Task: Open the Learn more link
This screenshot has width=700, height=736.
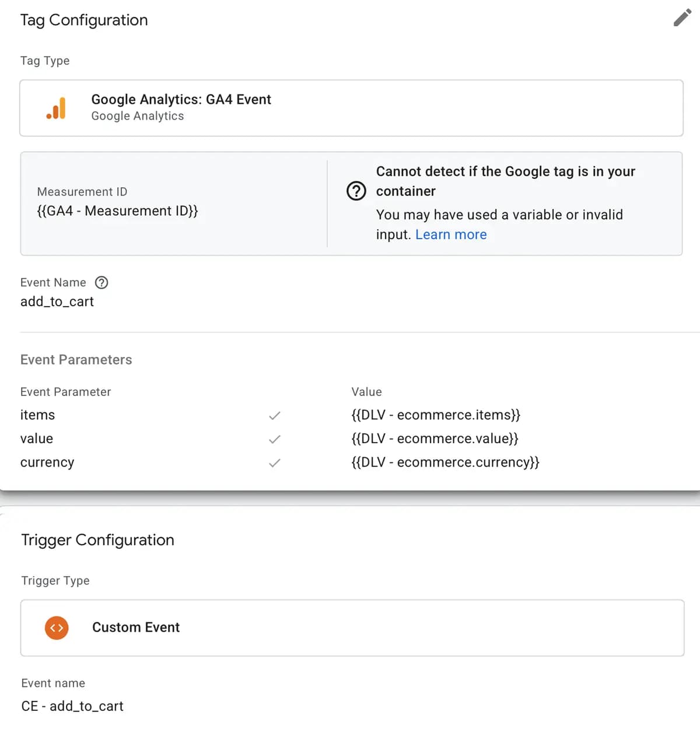Action: coord(451,234)
